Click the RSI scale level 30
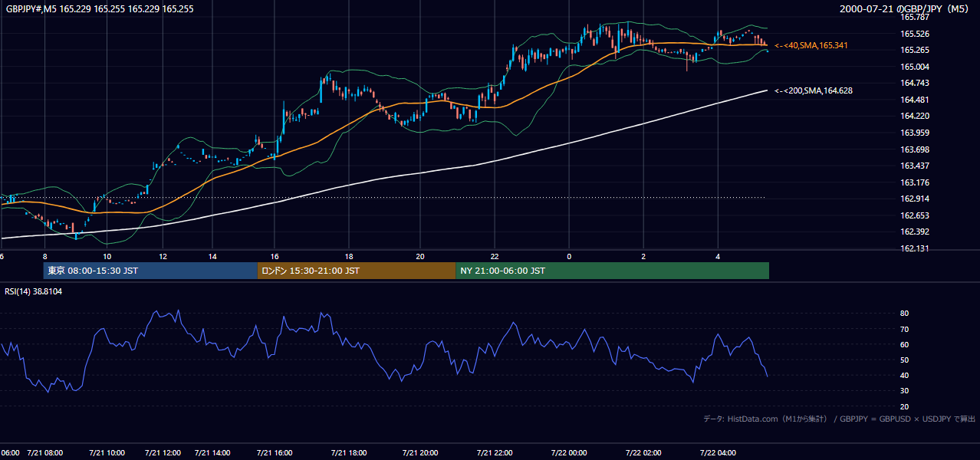The height and width of the screenshot is (460, 980). [x=905, y=390]
